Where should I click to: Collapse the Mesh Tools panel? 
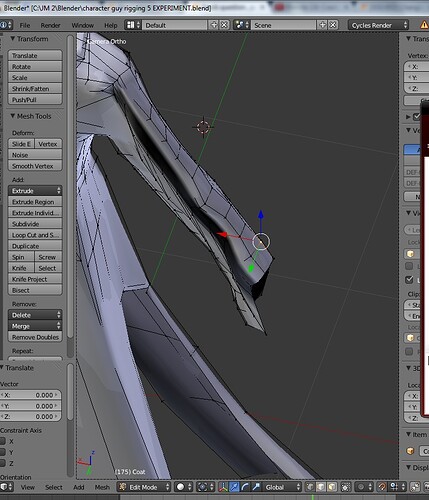tap(13, 116)
